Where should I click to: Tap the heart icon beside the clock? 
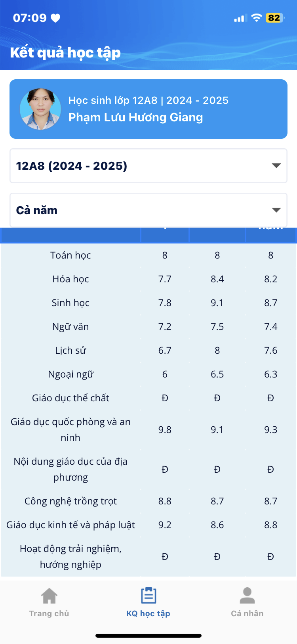pos(55,18)
